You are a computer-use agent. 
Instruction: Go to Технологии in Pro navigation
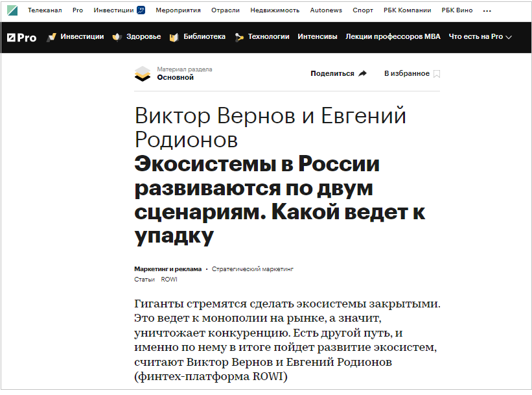click(268, 37)
